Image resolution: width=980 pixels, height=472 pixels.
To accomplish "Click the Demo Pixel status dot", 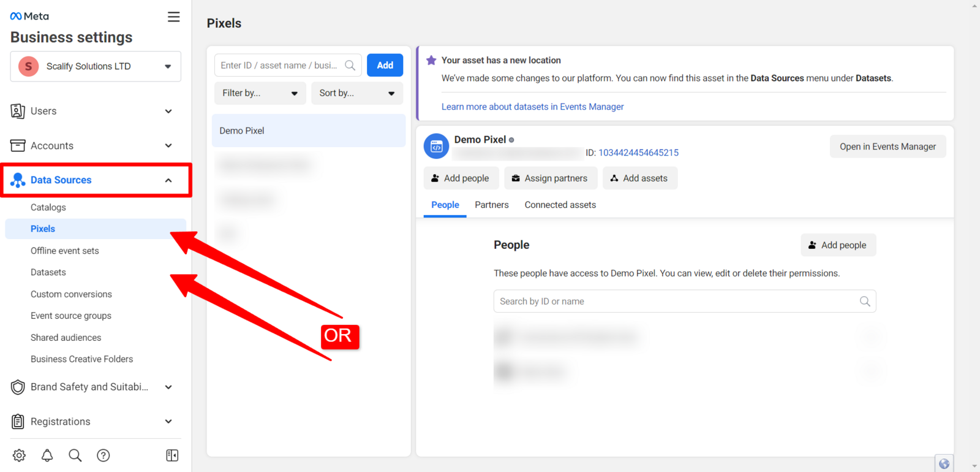I will click(511, 140).
